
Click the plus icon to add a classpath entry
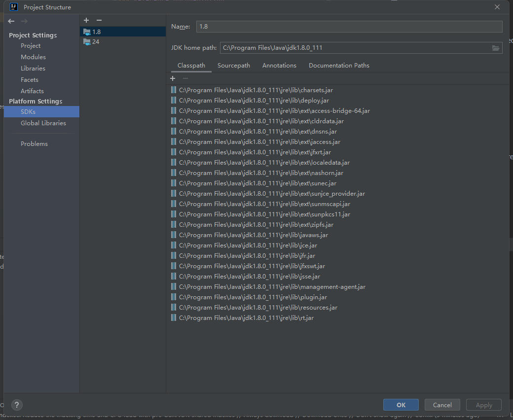pos(173,78)
